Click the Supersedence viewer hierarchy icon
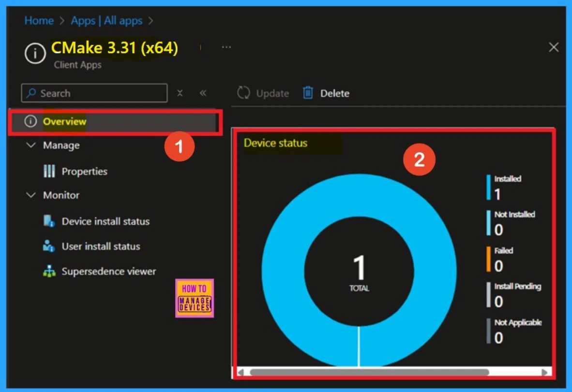Image resolution: width=572 pixels, height=392 pixels. 49,272
